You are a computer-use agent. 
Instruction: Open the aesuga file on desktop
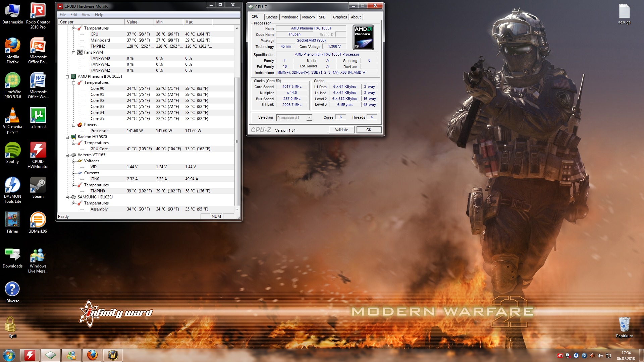624,14
